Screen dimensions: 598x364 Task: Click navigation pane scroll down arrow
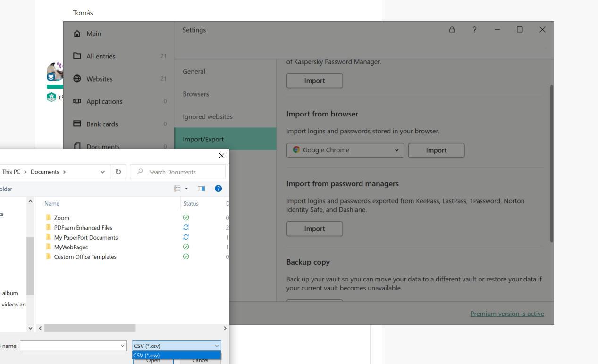click(x=31, y=328)
